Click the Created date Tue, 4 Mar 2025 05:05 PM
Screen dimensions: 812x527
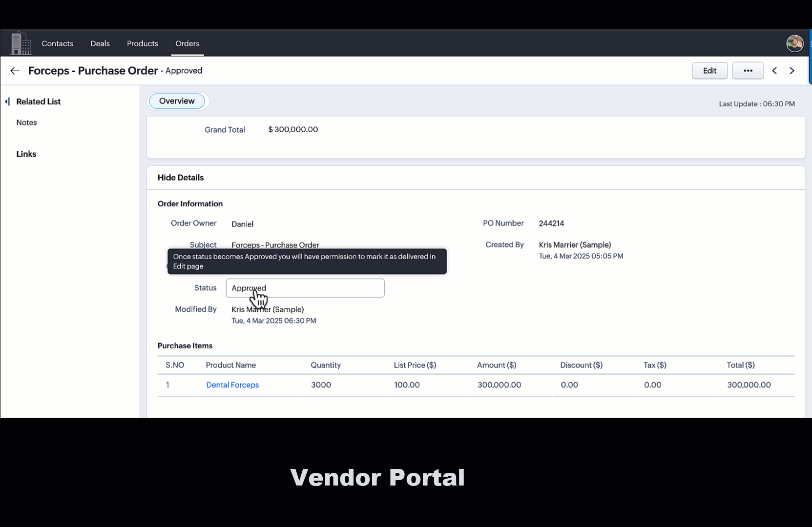[x=581, y=256]
